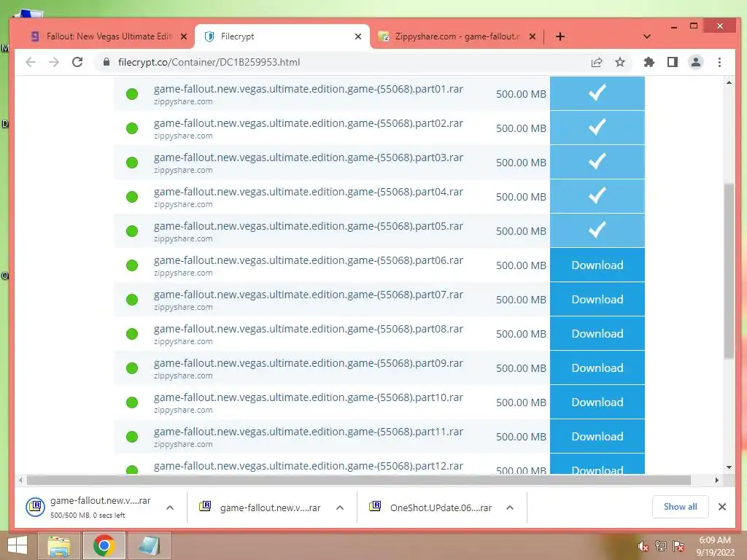Open the OneShot.UPdate.06 rar download
Screen dimensions: 747x560
[430, 507]
